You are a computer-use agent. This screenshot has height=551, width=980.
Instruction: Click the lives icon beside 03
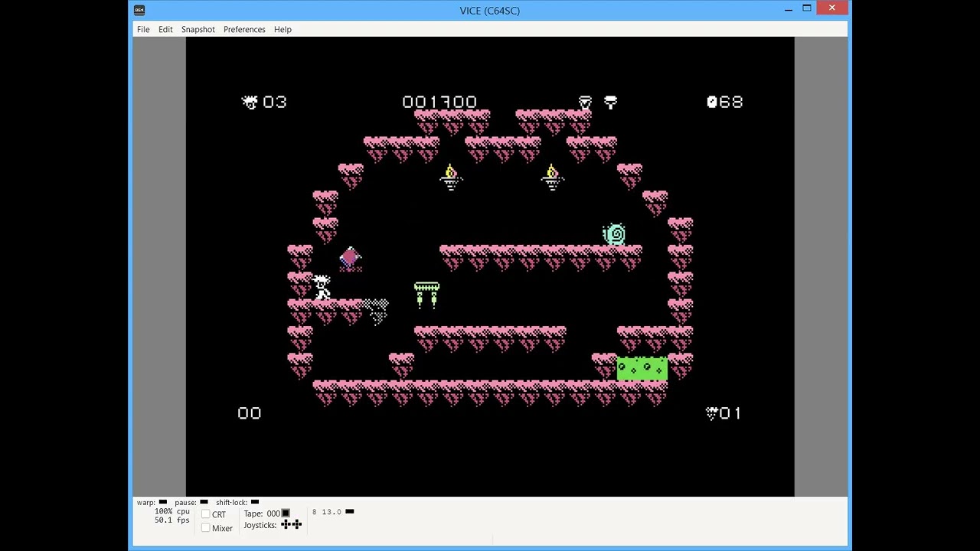[x=250, y=102]
